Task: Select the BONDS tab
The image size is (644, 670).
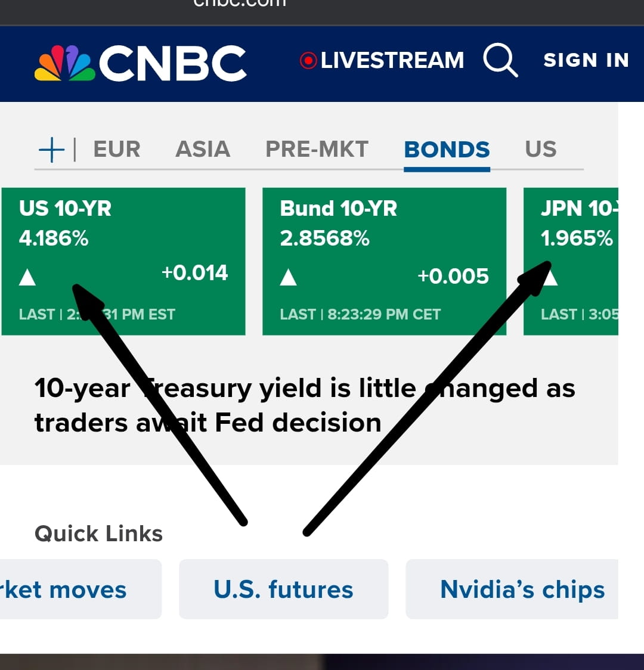Action: point(447,149)
